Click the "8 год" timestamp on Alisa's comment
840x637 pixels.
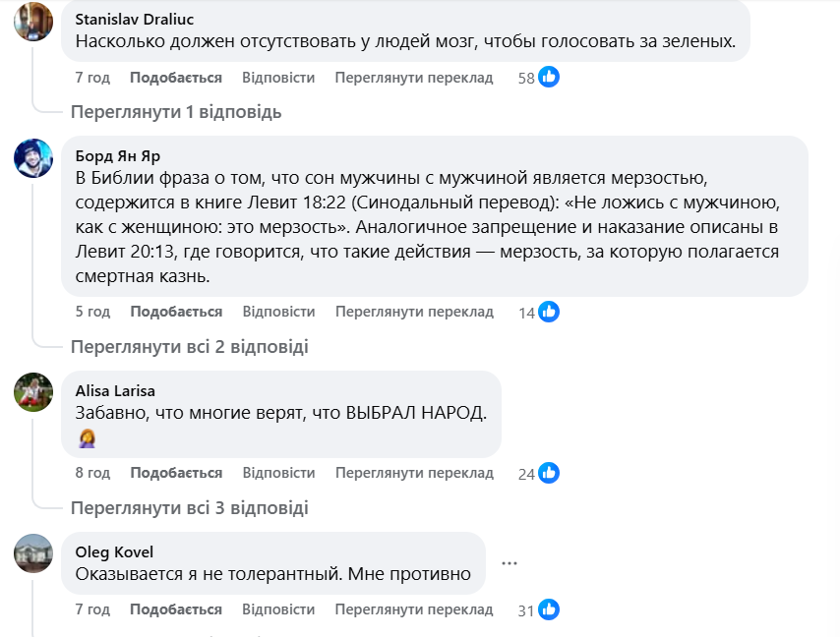pyautogui.click(x=92, y=473)
